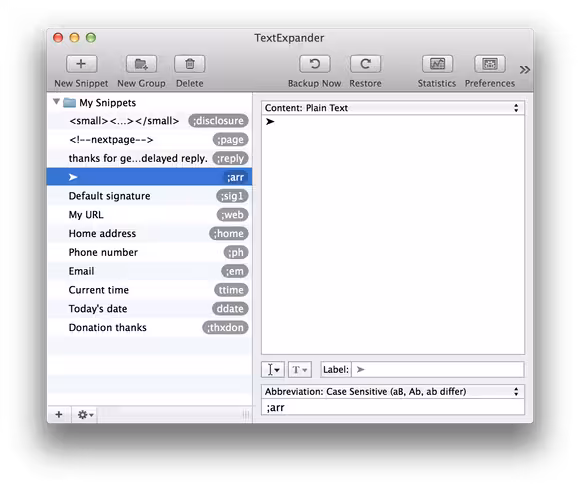
Task: Select the My URL snippet
Action: 149,215
